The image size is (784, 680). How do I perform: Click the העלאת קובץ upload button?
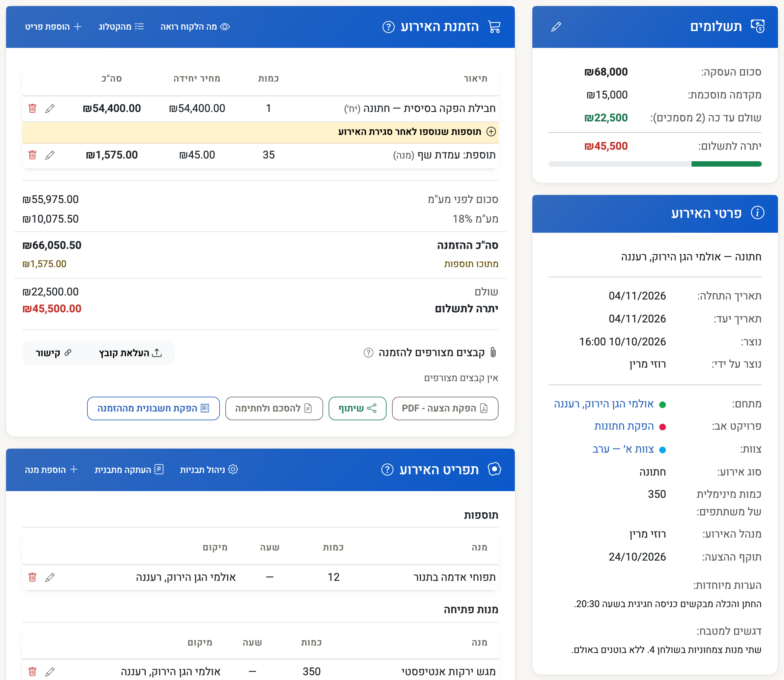(130, 353)
